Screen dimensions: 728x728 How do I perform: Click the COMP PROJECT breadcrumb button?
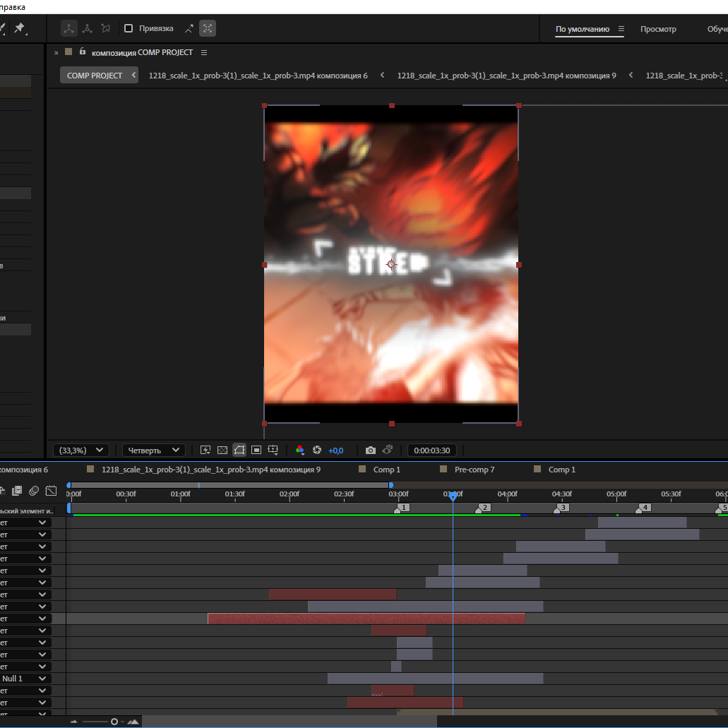(95, 76)
